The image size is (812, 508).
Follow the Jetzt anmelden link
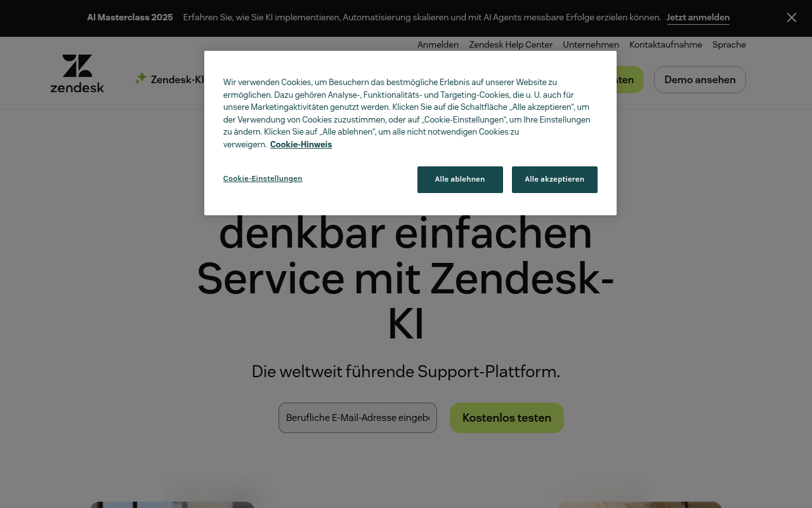point(698,18)
